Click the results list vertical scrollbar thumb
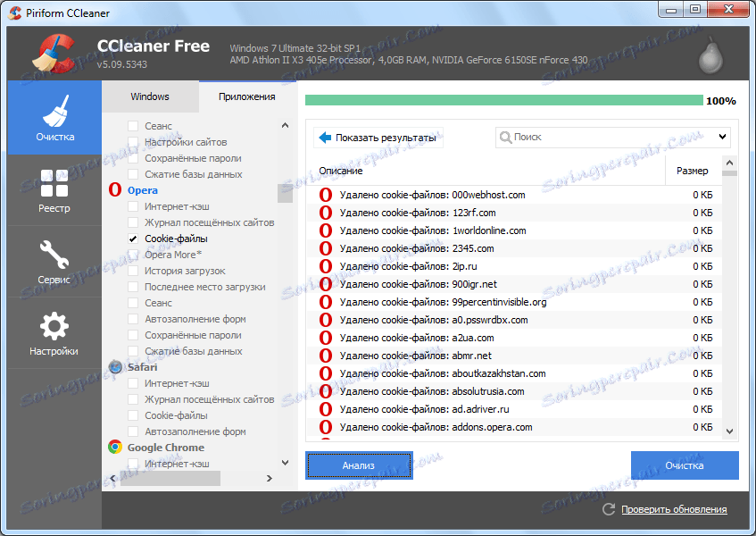This screenshot has width=756, height=536. (x=729, y=173)
